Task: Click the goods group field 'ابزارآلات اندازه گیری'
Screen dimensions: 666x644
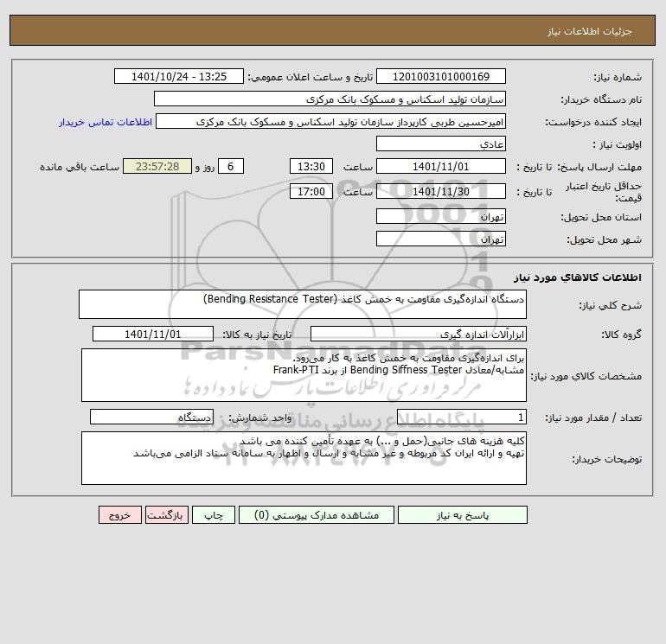Action: pos(419,334)
